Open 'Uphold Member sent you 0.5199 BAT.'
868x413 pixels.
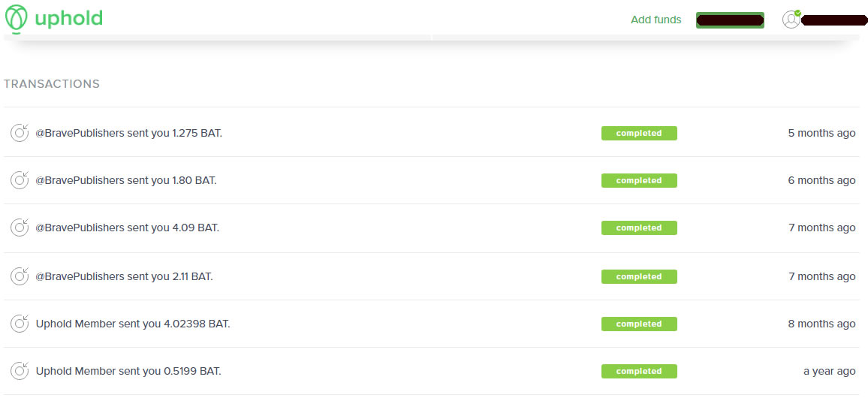[x=128, y=371]
